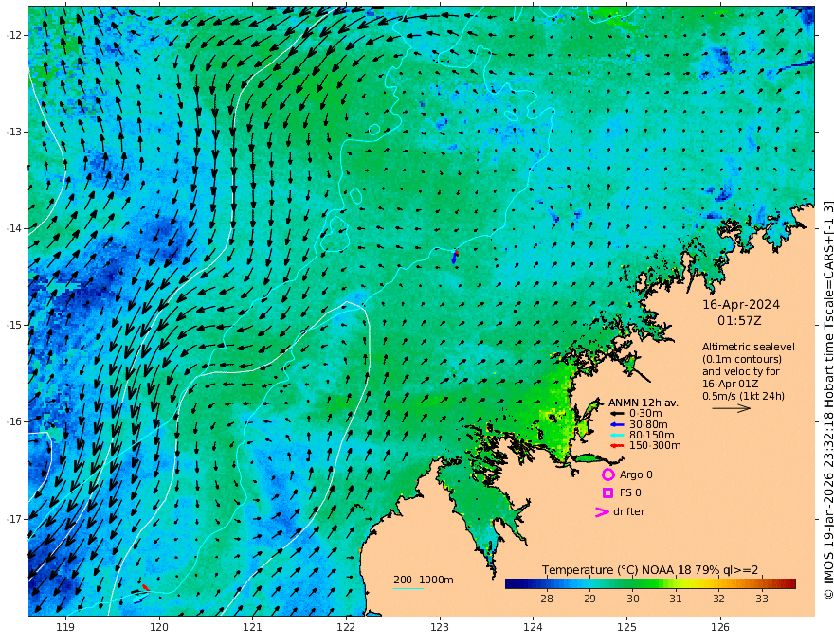The image size is (834, 644).
Task: Click the 'Argo 0' legend label
Action: [636, 475]
